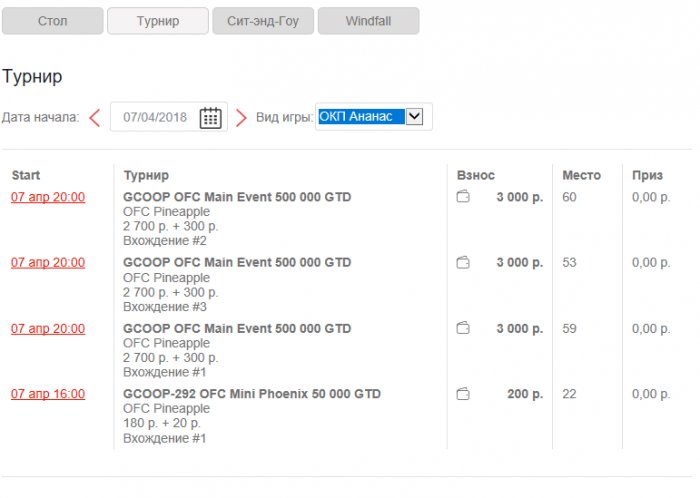The width and height of the screenshot is (700, 498).
Task: Click wallet icon for Вхождение #2 entry
Action: (x=463, y=198)
